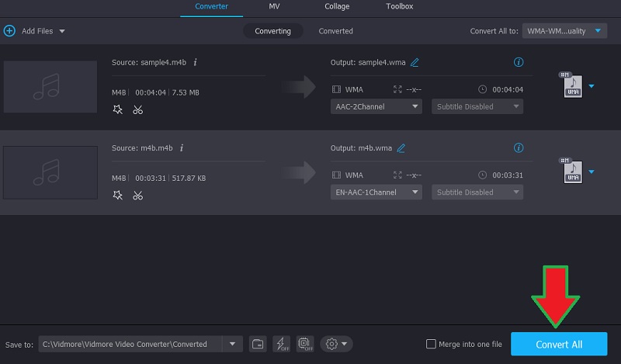This screenshot has height=364, width=621.
Task: Select the m4b.m4b audio thumbnail
Action: point(50,172)
